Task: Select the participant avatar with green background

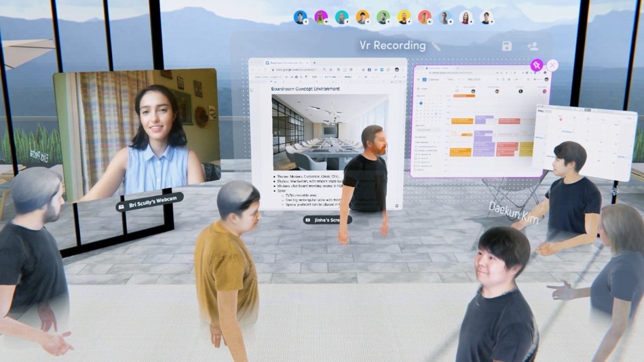Action: pos(383,17)
